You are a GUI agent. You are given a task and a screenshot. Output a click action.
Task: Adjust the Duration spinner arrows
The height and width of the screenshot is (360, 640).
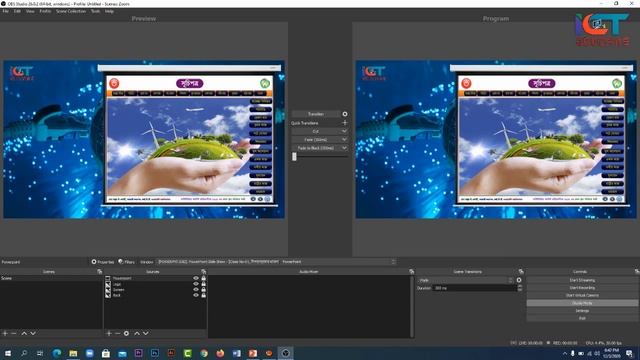(x=520, y=288)
